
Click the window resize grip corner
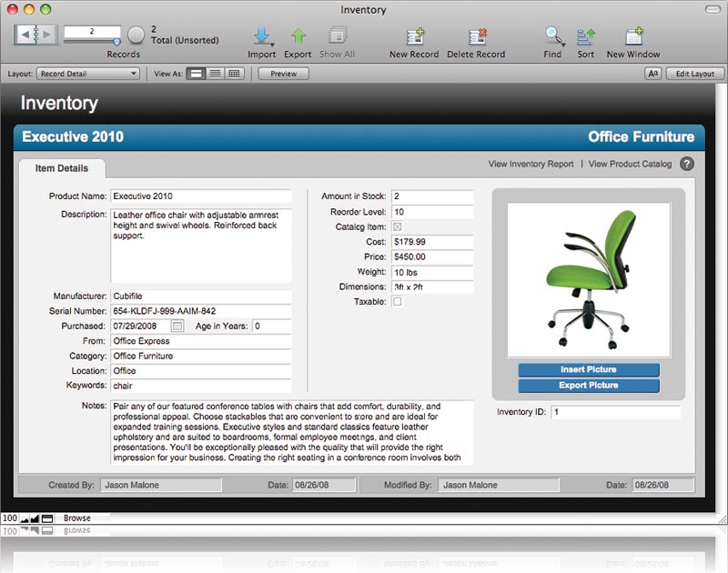722,519
